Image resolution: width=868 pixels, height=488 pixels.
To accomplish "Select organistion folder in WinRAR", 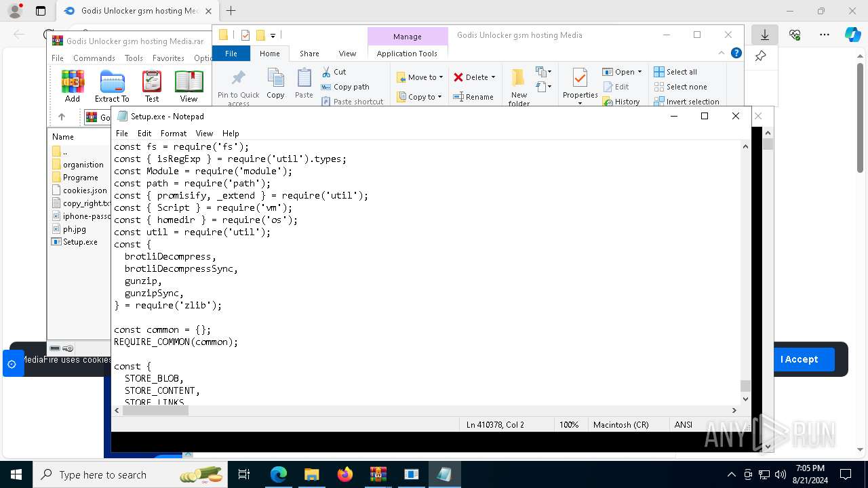I will [83, 165].
